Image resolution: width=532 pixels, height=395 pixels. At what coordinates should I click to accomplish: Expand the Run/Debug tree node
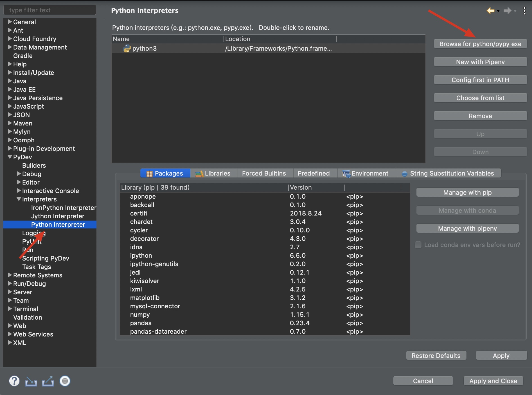coord(10,283)
